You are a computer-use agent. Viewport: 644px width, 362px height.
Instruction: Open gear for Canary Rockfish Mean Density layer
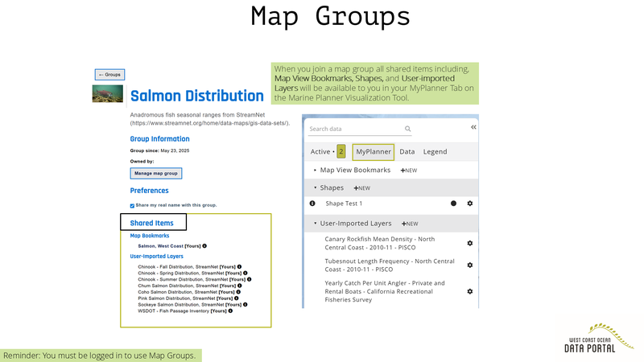pos(470,244)
